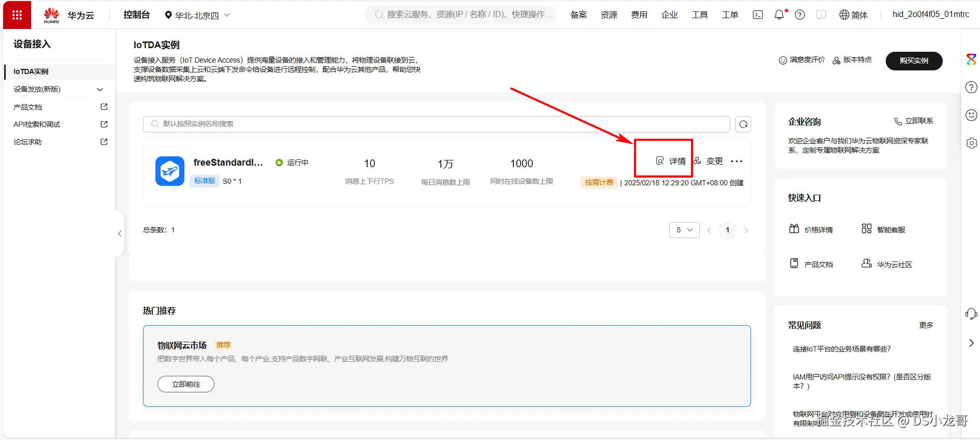Click the smiley feedback icon on right rail

pyautogui.click(x=971, y=115)
